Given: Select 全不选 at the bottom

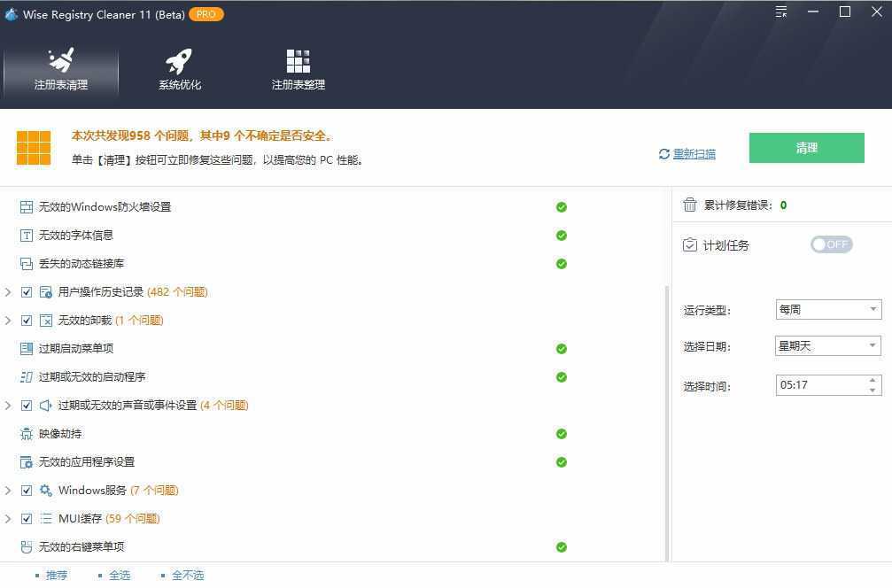Looking at the screenshot, I should (x=188, y=575).
